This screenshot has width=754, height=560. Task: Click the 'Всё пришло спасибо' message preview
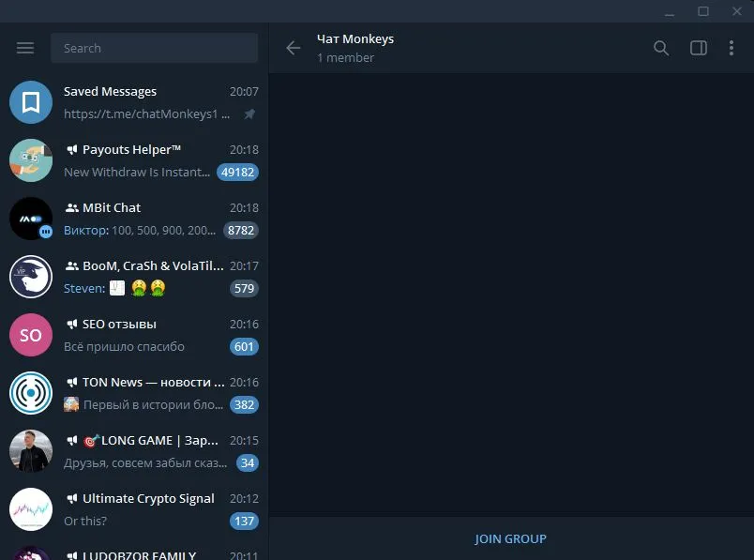[x=124, y=347]
